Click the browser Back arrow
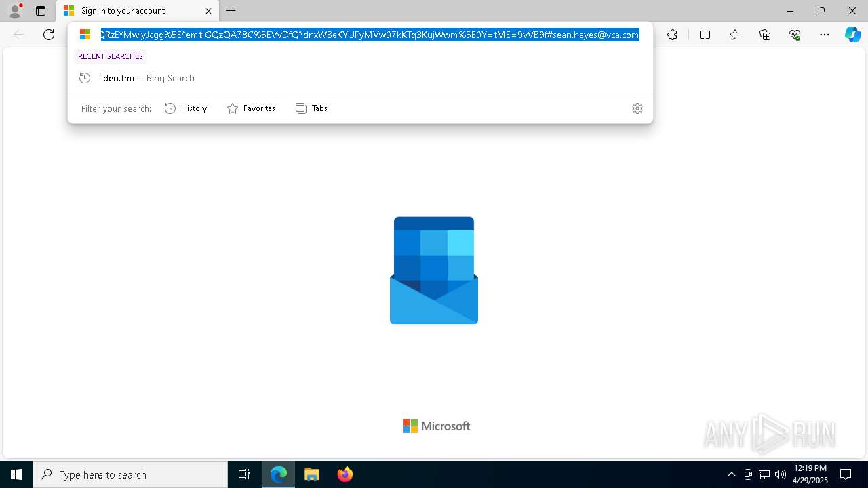The height and width of the screenshot is (488, 868). 19,35
